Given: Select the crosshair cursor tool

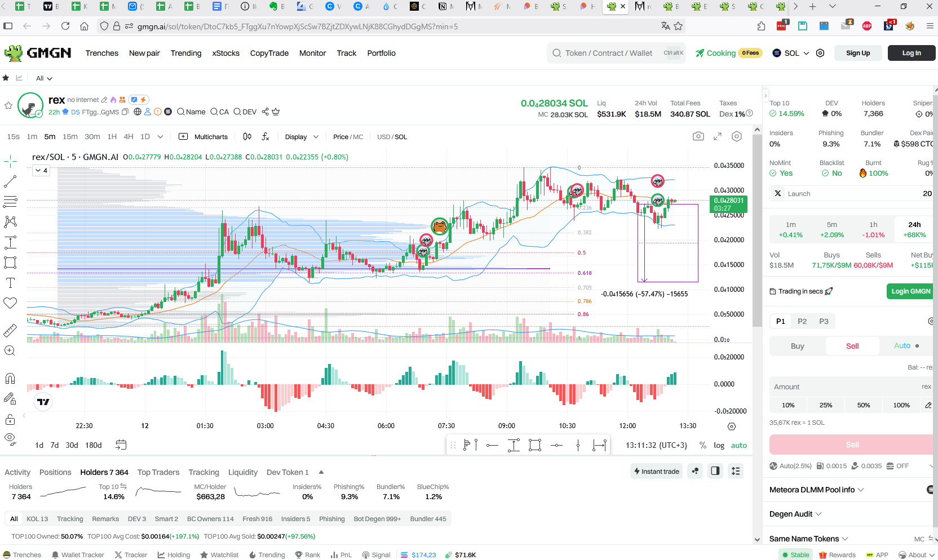Looking at the screenshot, I should 10,162.
